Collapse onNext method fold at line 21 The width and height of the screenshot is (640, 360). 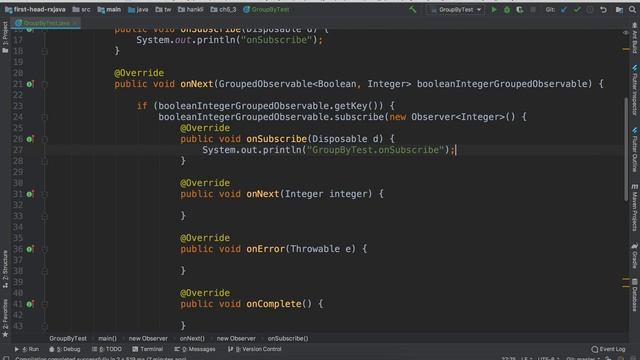pyautogui.click(x=44, y=84)
